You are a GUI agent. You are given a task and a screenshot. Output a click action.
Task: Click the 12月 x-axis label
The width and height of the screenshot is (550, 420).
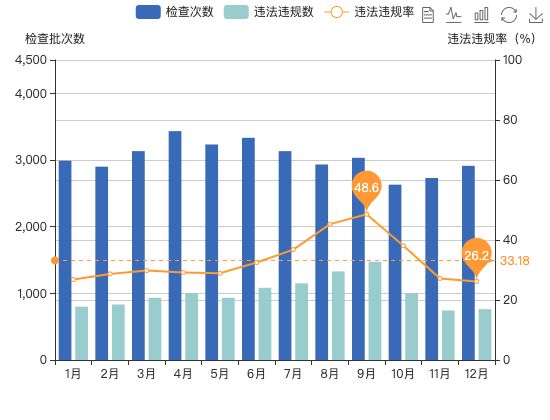pos(476,374)
